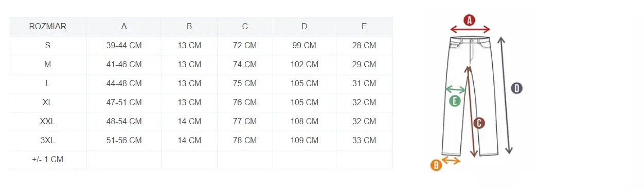Click the 102 CM cell
The height and width of the screenshot is (194, 644).
pos(304,65)
